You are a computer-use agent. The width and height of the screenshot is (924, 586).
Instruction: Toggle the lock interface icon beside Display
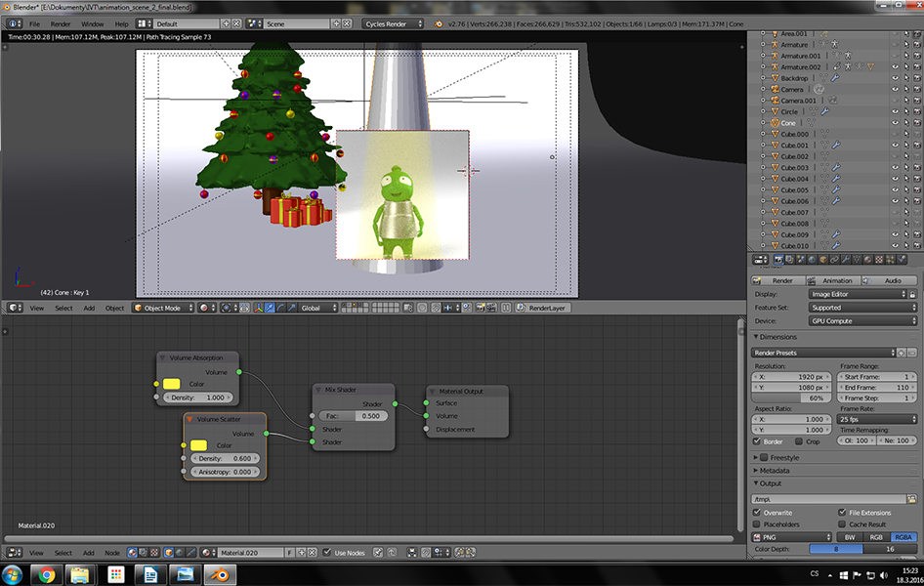point(911,294)
